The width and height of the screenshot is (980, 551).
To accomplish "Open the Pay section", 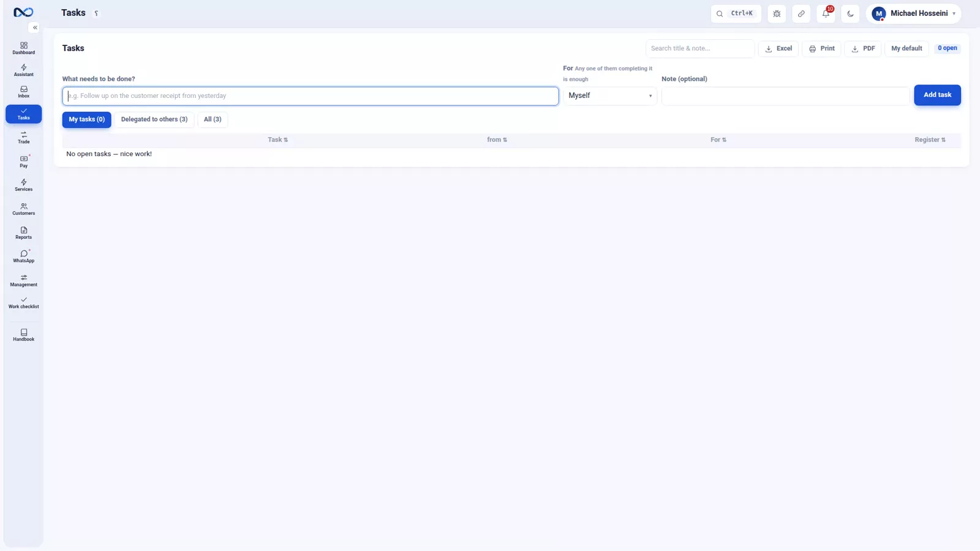I will (23, 162).
